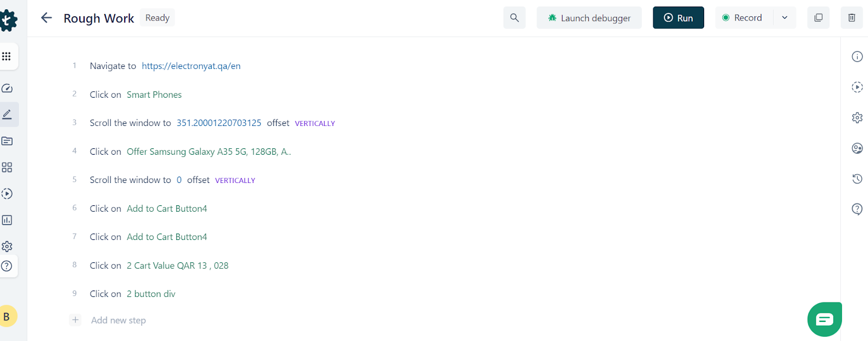The width and height of the screenshot is (868, 341).
Task: Click the Rough Work title
Action: coord(99,18)
